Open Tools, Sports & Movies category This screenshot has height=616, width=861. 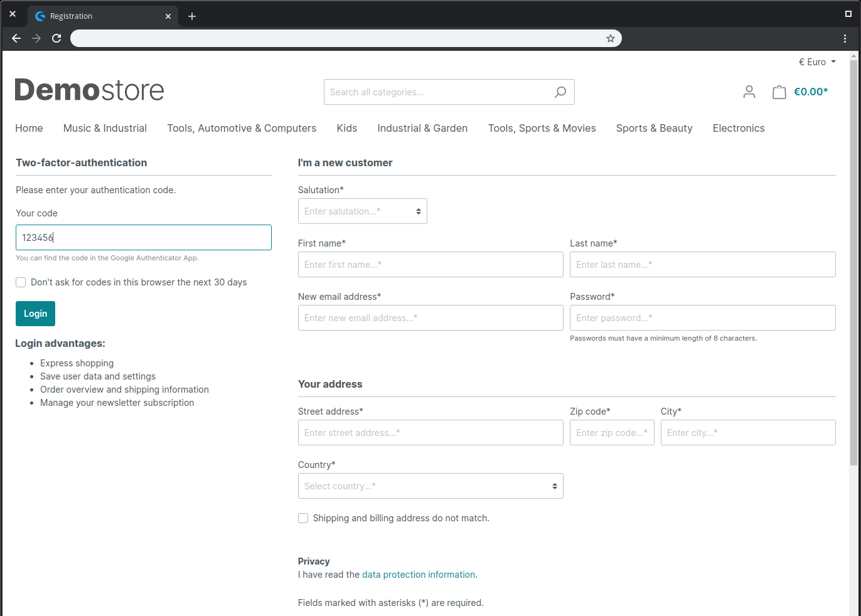point(542,128)
